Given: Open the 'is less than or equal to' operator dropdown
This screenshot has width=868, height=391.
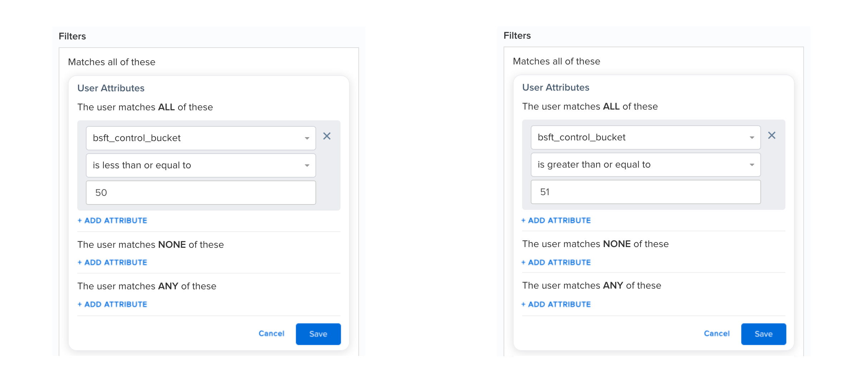Looking at the screenshot, I should (x=201, y=165).
